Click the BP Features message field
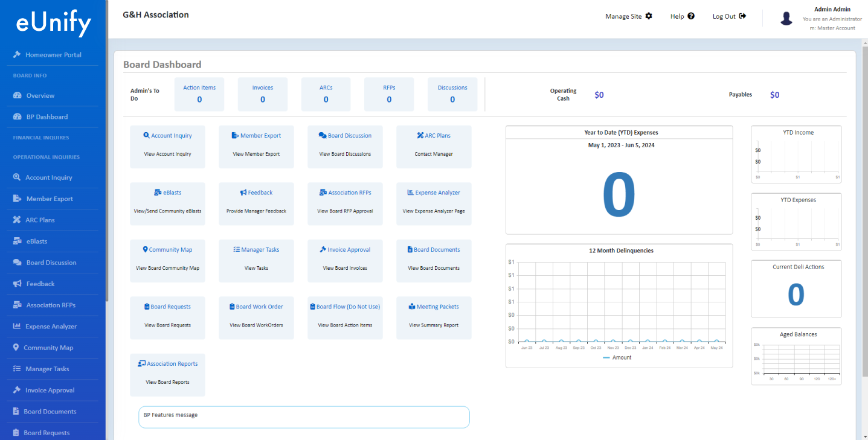Viewport: 868px width, 440px height. tap(304, 417)
